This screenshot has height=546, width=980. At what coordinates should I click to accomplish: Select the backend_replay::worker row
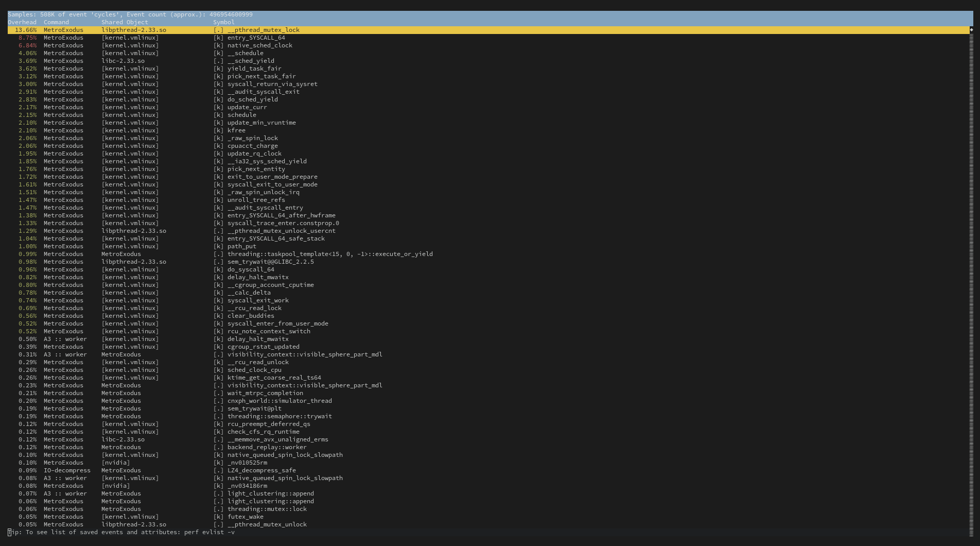(x=267, y=447)
